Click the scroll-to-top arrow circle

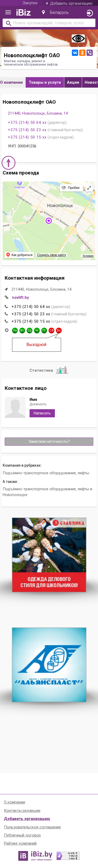click(x=9, y=163)
